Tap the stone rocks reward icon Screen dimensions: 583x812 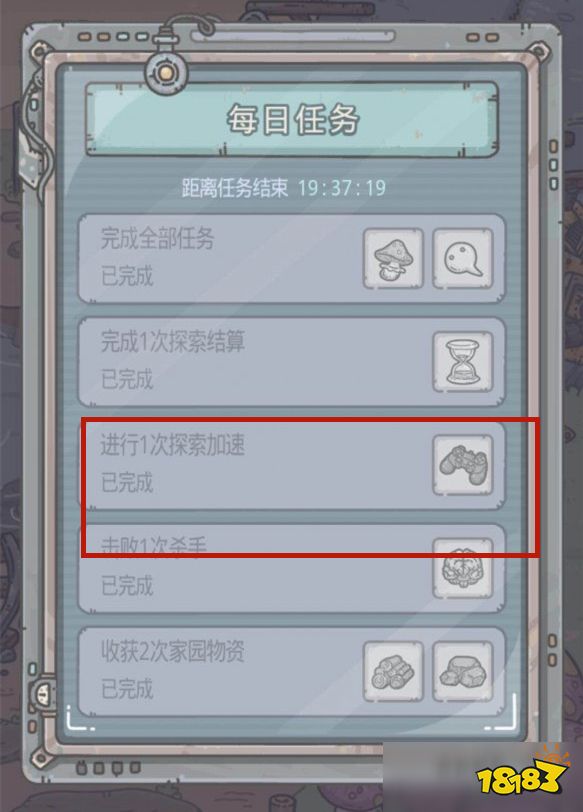(463, 672)
